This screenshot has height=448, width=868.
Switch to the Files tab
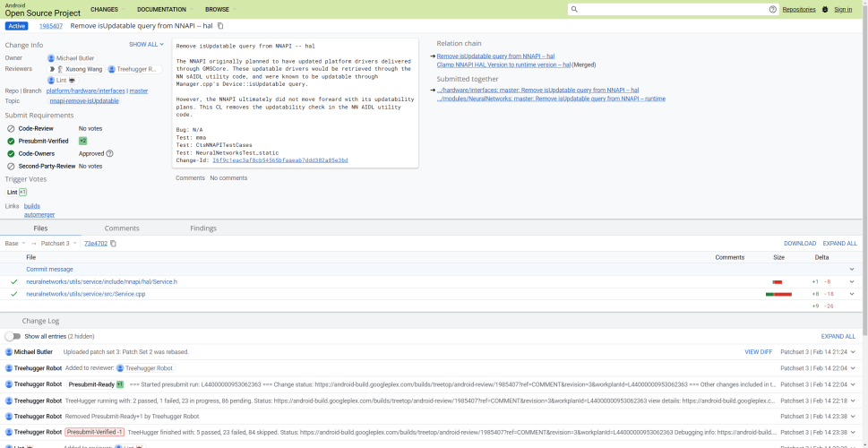(40, 228)
